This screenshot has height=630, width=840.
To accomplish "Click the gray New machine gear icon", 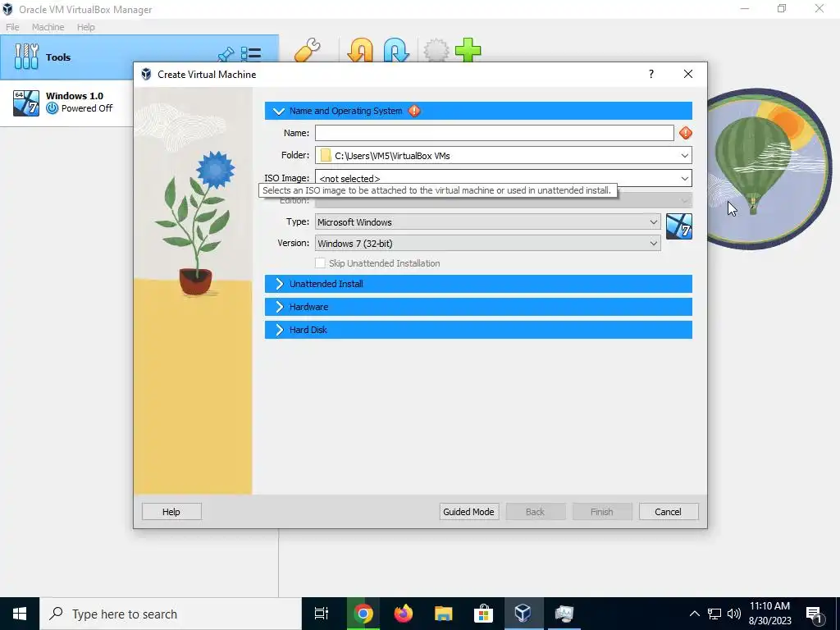I will click(436, 50).
